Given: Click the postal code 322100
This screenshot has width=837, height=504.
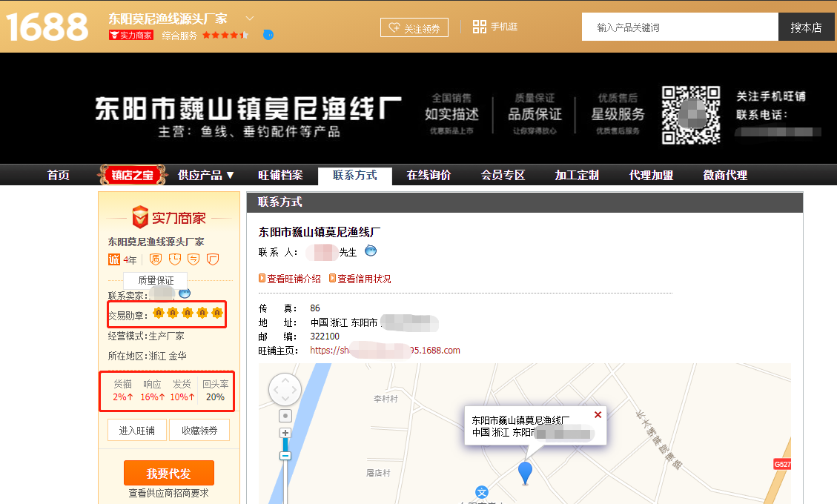Looking at the screenshot, I should [x=325, y=336].
